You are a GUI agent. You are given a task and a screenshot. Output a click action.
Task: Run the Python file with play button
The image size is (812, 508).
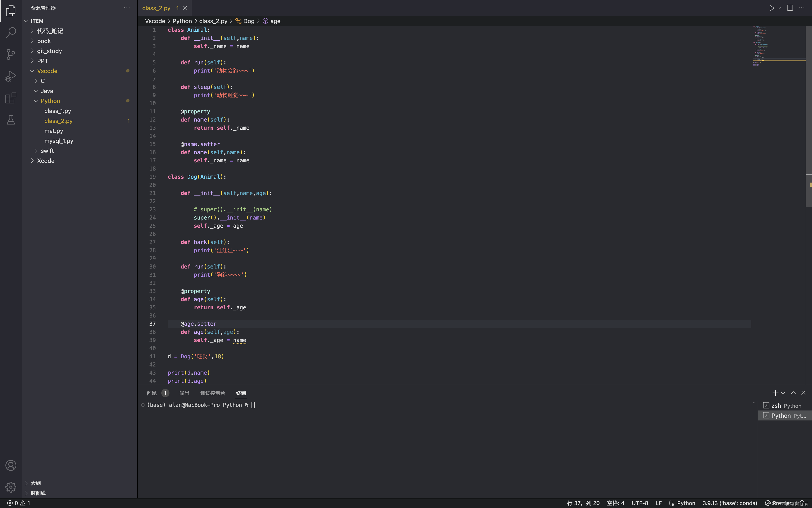click(x=771, y=8)
